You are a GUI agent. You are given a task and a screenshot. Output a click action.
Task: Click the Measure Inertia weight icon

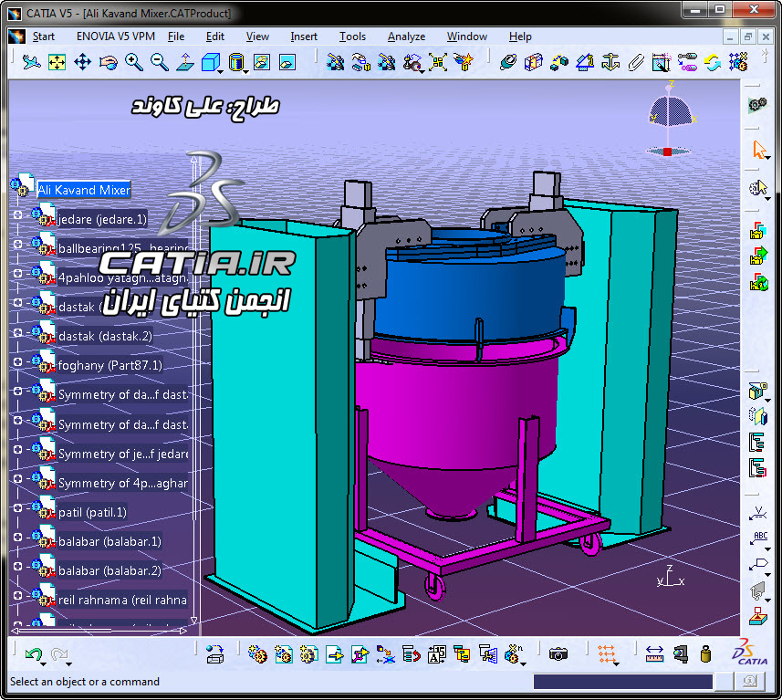point(705,654)
